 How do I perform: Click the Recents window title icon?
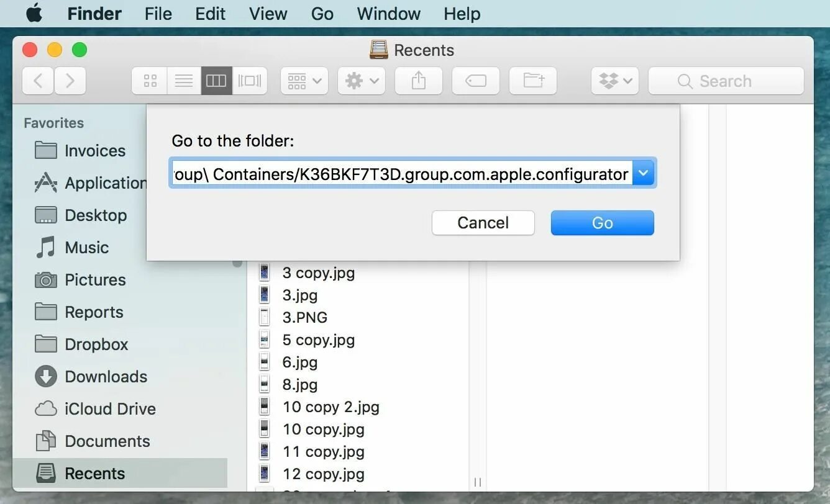pyautogui.click(x=378, y=49)
